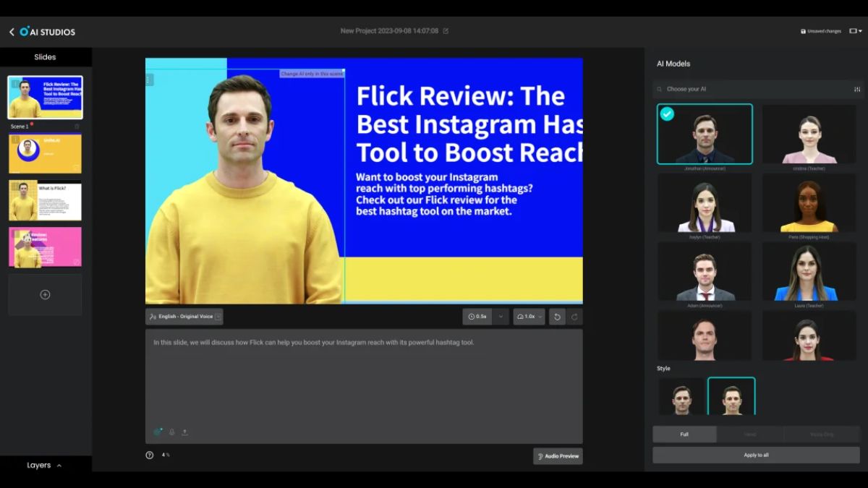Open the AI model filter settings icon
The width and height of the screenshot is (868, 488).
click(x=857, y=89)
